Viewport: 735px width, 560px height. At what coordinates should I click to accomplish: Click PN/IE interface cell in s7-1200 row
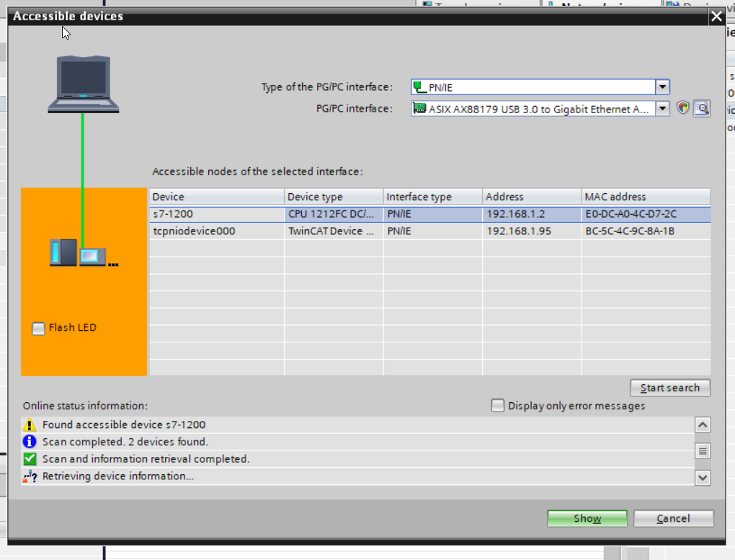tap(432, 214)
